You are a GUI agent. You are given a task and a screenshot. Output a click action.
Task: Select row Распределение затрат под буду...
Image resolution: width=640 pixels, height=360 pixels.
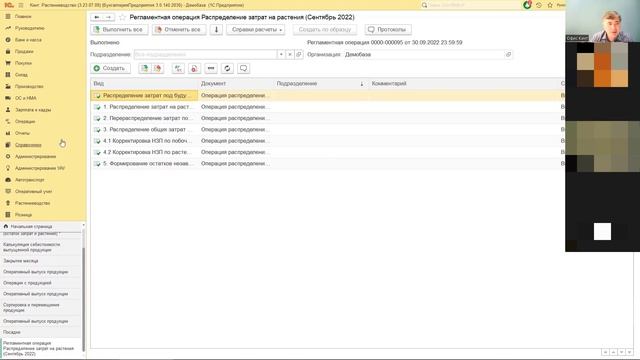[144, 95]
